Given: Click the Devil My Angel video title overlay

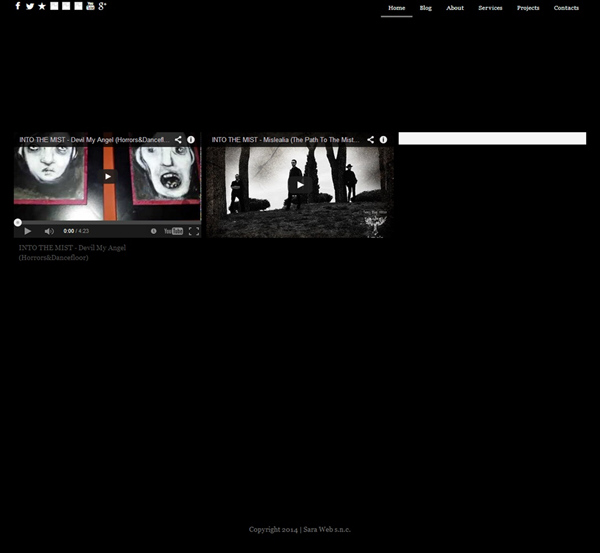Looking at the screenshot, I should coord(94,140).
